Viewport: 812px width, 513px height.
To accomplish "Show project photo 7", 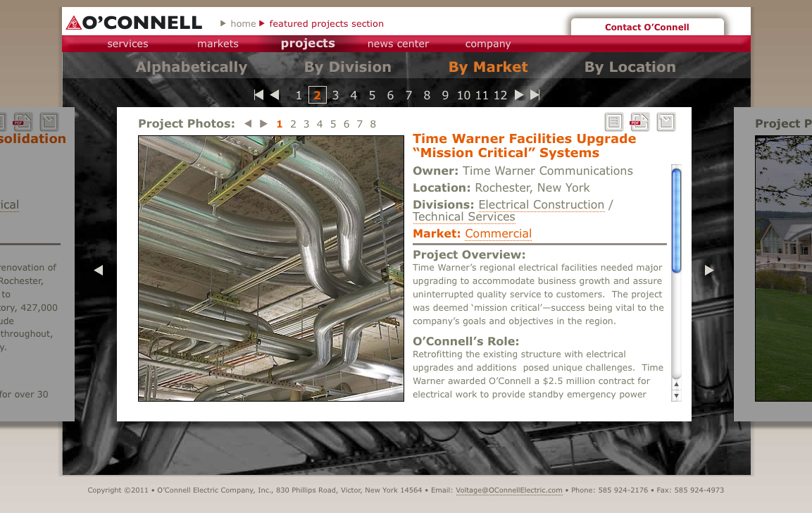I will pos(359,124).
